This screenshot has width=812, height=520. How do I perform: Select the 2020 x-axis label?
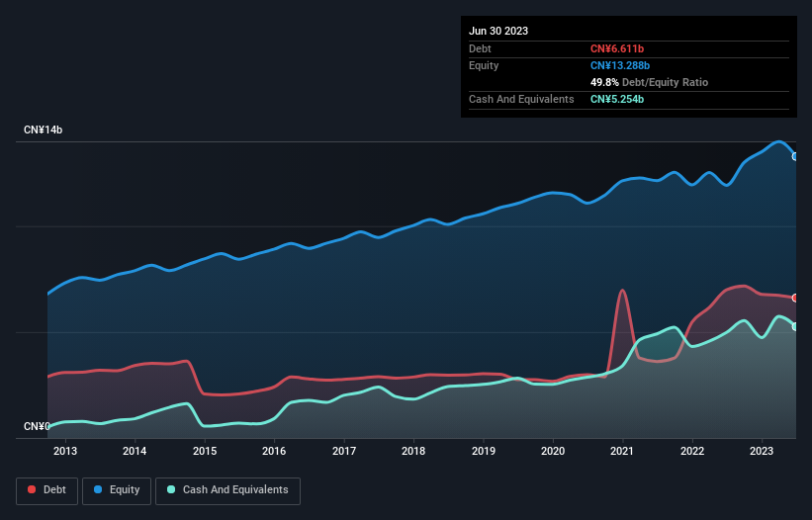point(553,451)
